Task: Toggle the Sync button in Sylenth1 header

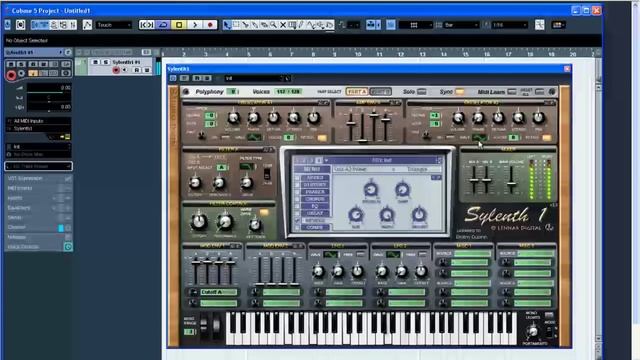Action: [x=459, y=92]
